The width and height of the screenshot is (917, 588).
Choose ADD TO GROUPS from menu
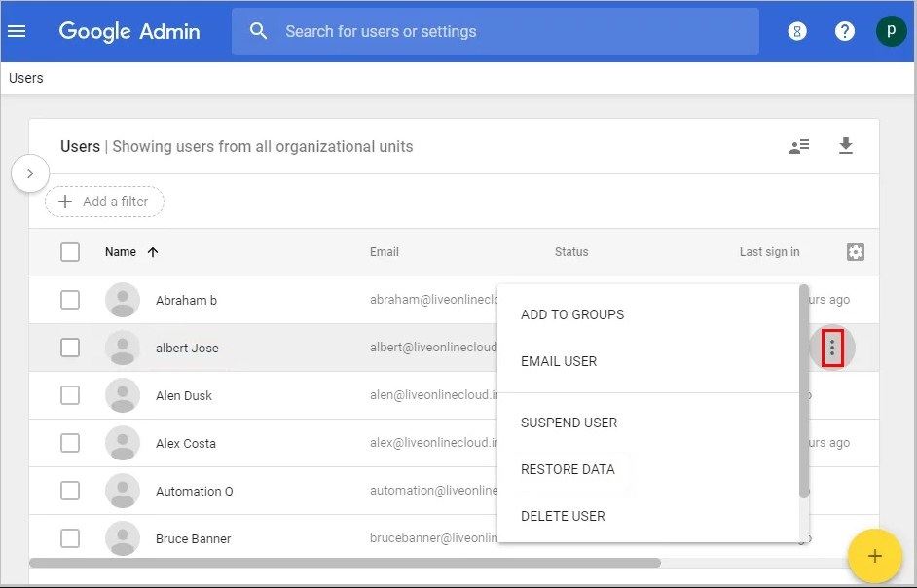[648, 314]
